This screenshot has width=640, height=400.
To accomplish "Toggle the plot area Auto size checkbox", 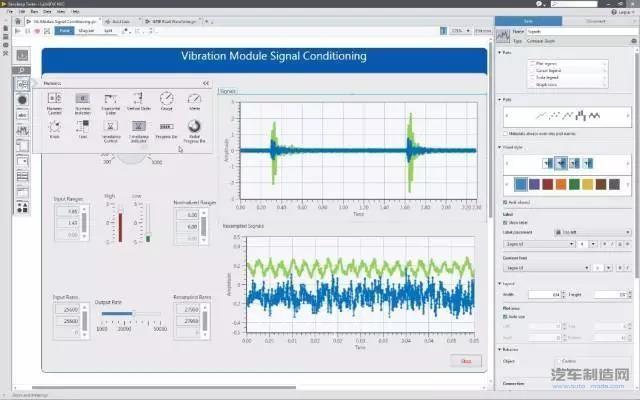I will [505, 316].
